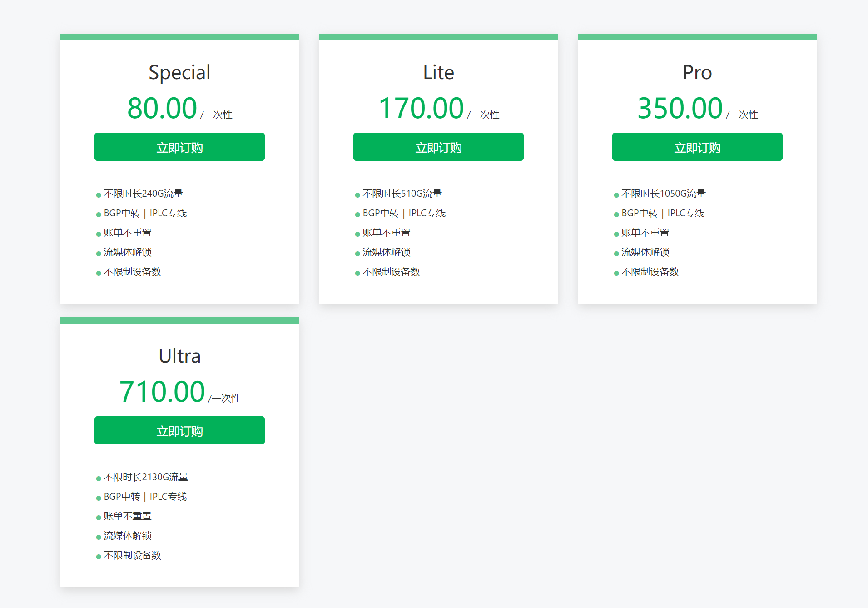Select the Lite plan title

tap(438, 73)
